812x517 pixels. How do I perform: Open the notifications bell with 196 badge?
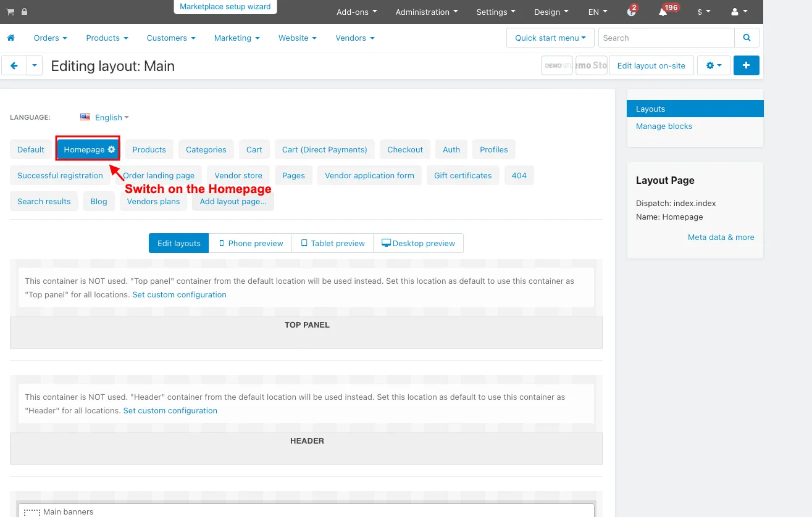tap(664, 11)
